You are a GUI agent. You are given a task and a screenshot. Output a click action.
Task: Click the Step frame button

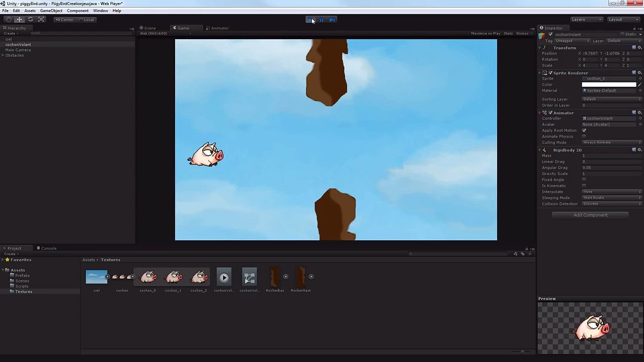pyautogui.click(x=332, y=20)
